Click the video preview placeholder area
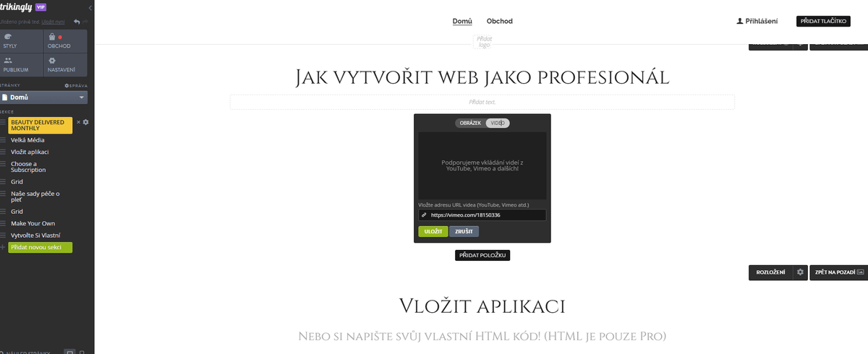The width and height of the screenshot is (868, 354). click(x=482, y=165)
